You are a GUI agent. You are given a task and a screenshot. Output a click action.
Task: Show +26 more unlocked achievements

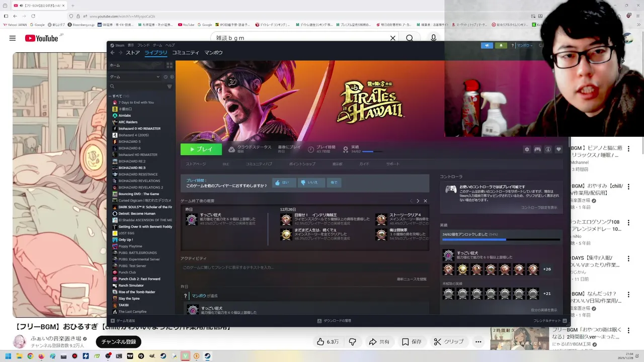[x=547, y=269]
